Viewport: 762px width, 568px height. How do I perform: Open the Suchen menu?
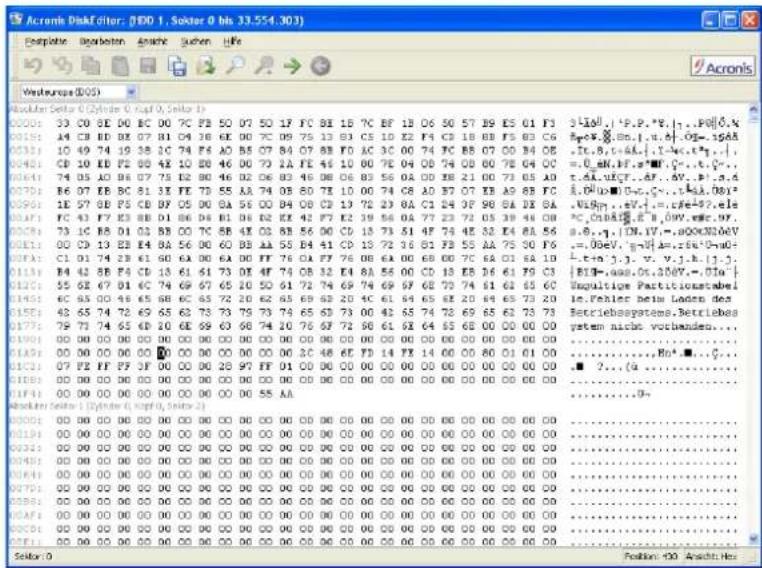(x=195, y=42)
